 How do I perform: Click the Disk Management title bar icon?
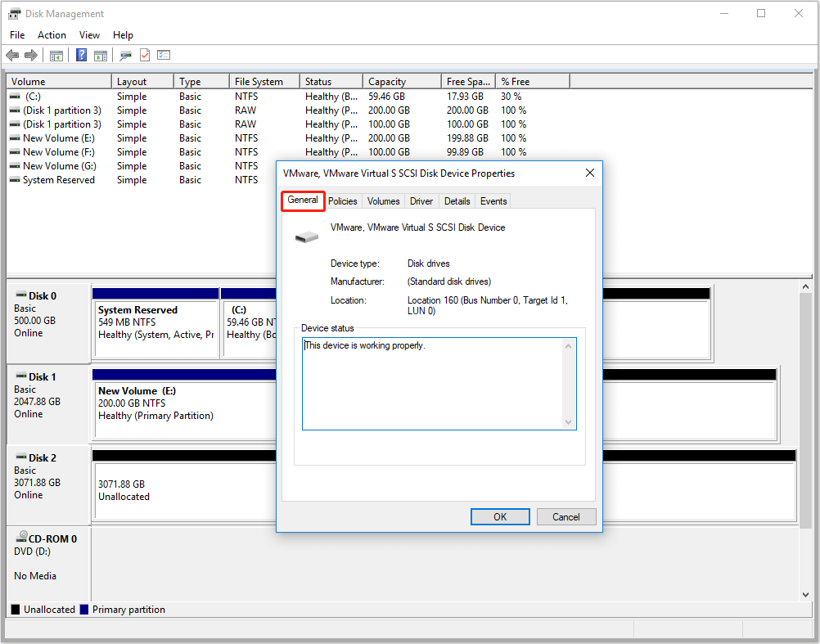coord(14,14)
